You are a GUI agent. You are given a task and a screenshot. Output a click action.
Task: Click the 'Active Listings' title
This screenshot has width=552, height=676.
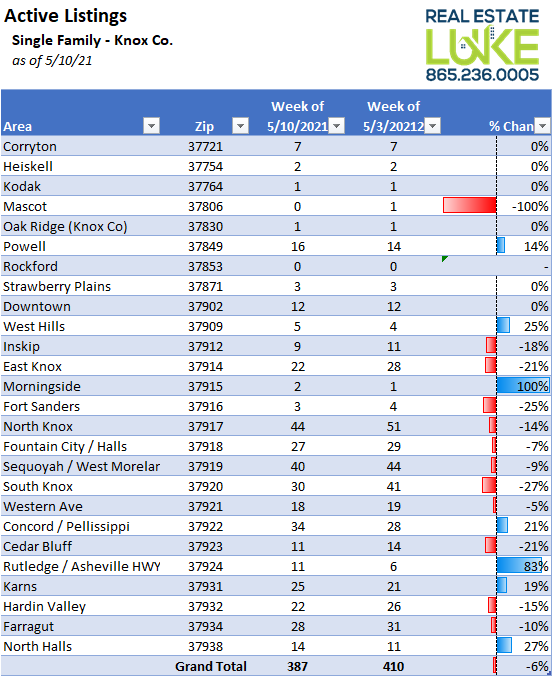pos(66,16)
